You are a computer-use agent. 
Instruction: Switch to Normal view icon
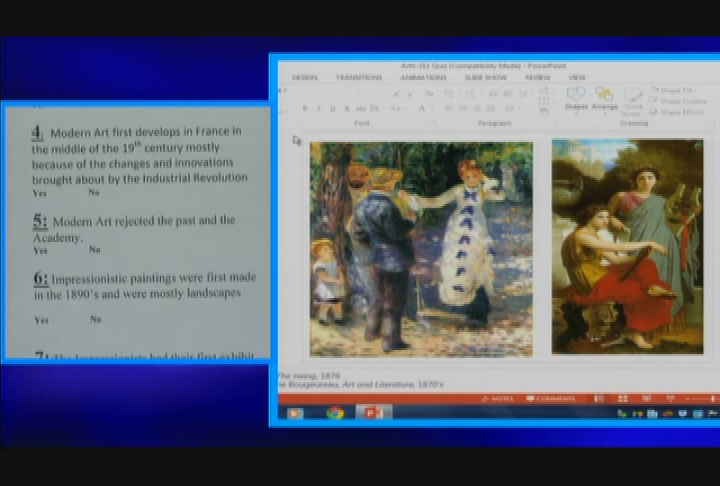pyautogui.click(x=599, y=399)
